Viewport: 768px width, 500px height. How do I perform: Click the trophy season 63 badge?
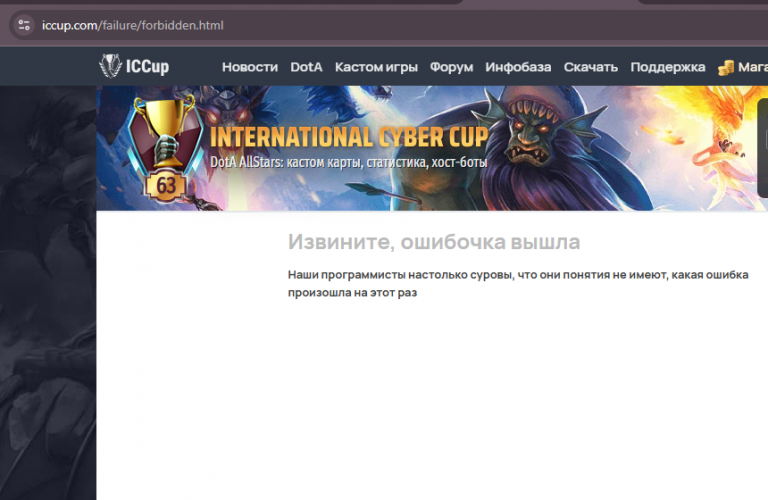(x=166, y=149)
